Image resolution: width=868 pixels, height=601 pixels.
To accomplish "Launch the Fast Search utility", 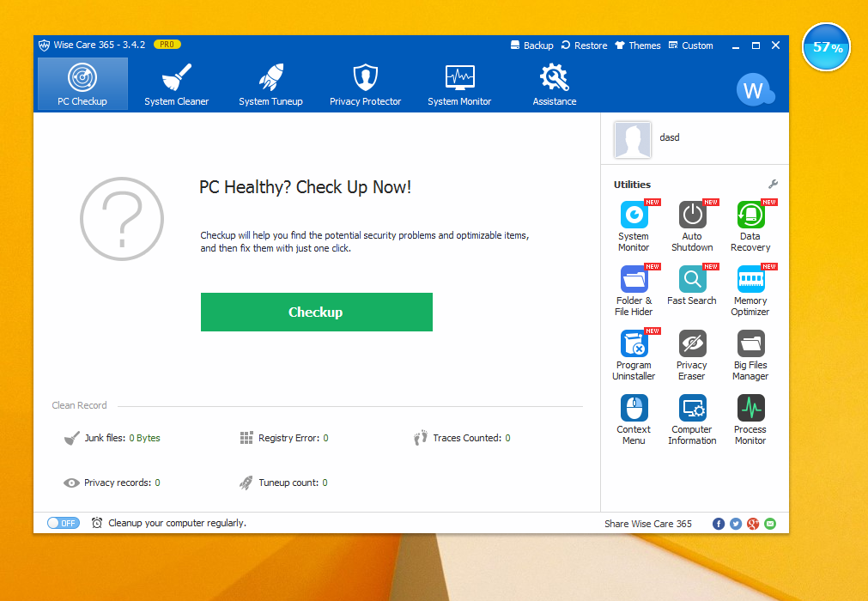I will 692,285.
